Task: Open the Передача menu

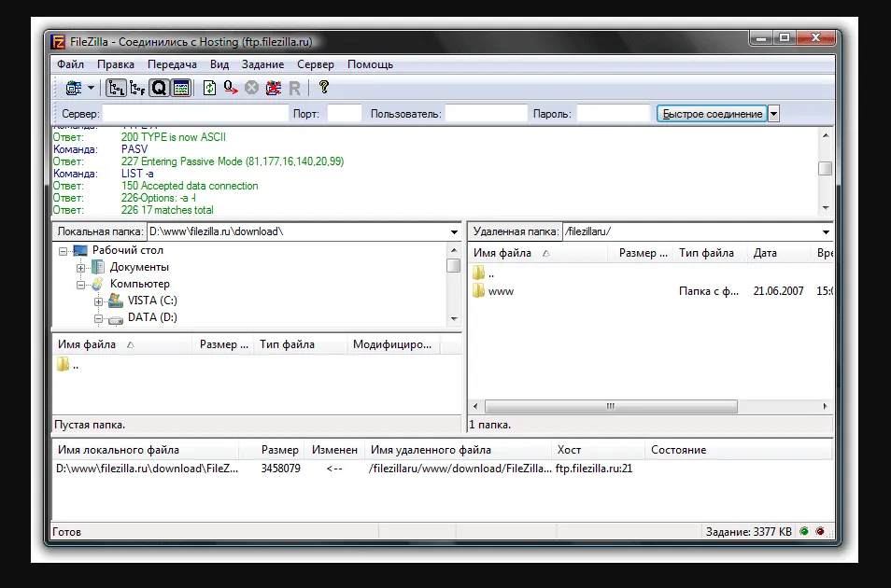Action: point(173,64)
